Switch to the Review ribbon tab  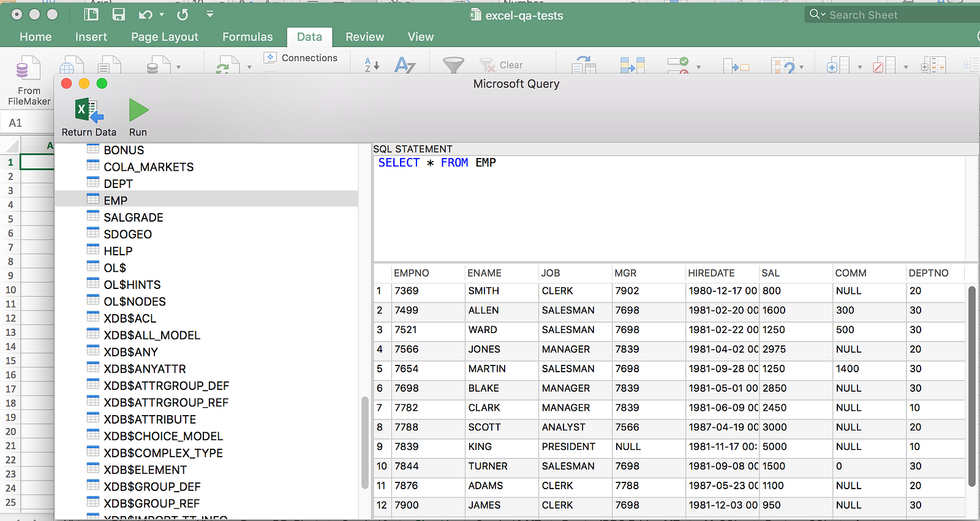364,37
